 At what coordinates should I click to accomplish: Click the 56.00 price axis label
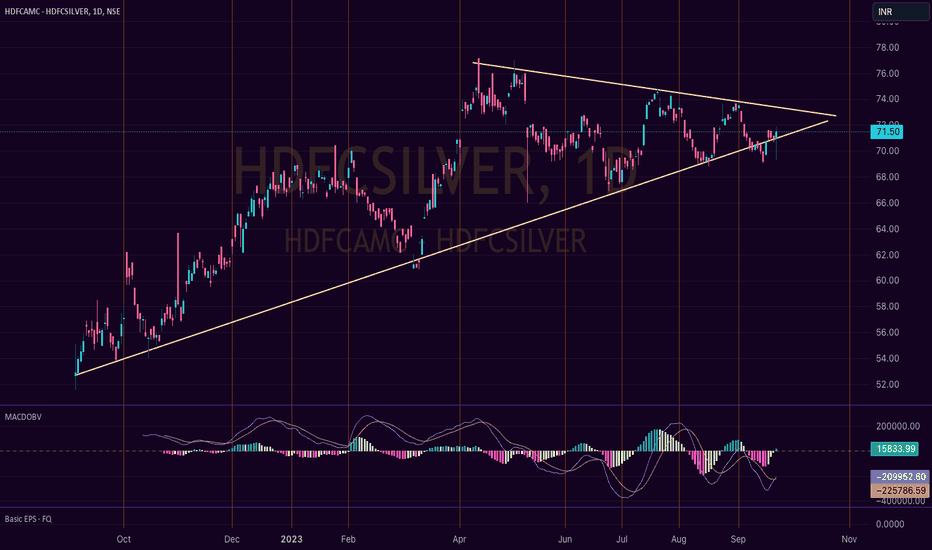887,332
